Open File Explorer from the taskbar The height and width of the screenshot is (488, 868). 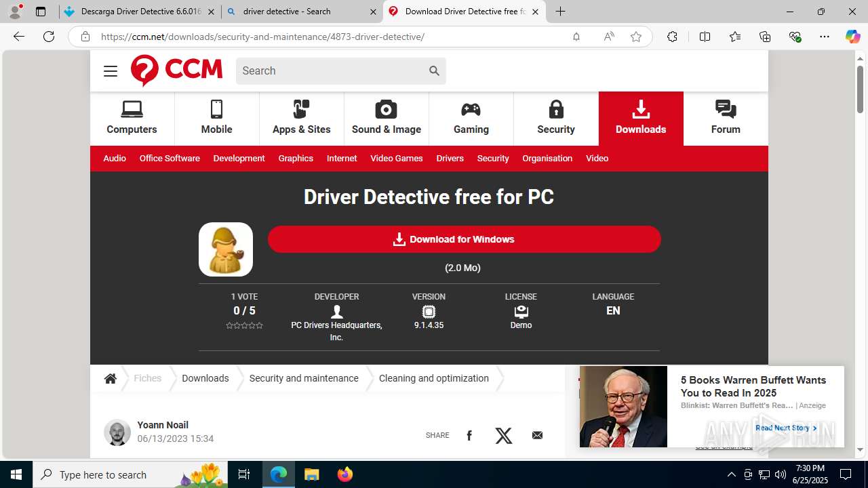tap(311, 474)
